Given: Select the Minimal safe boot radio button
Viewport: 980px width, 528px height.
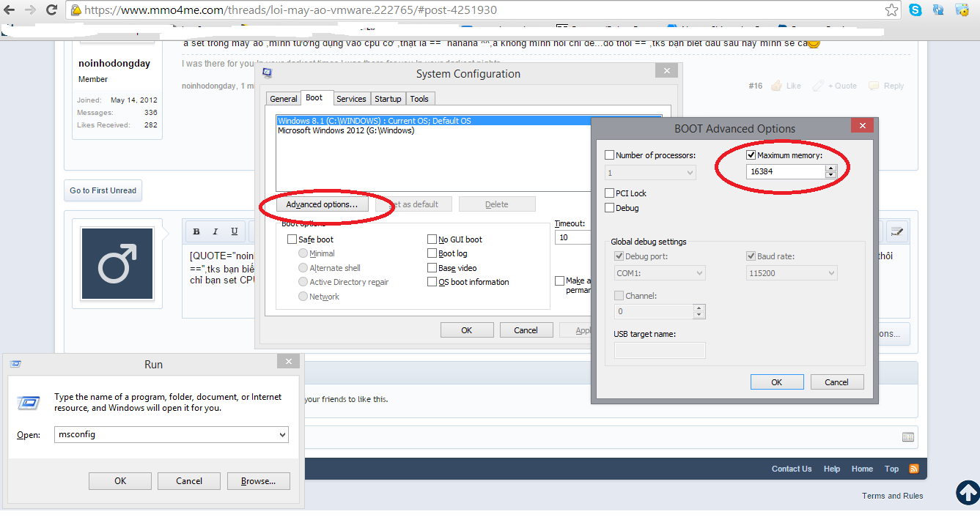Looking at the screenshot, I should (303, 253).
